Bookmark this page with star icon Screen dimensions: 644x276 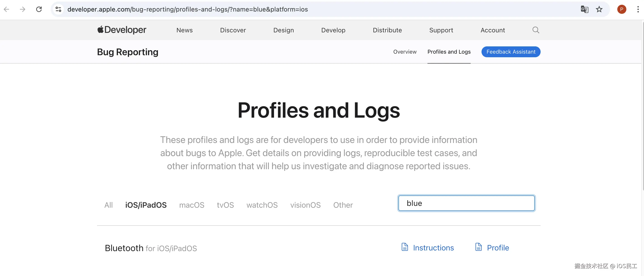coord(599,9)
